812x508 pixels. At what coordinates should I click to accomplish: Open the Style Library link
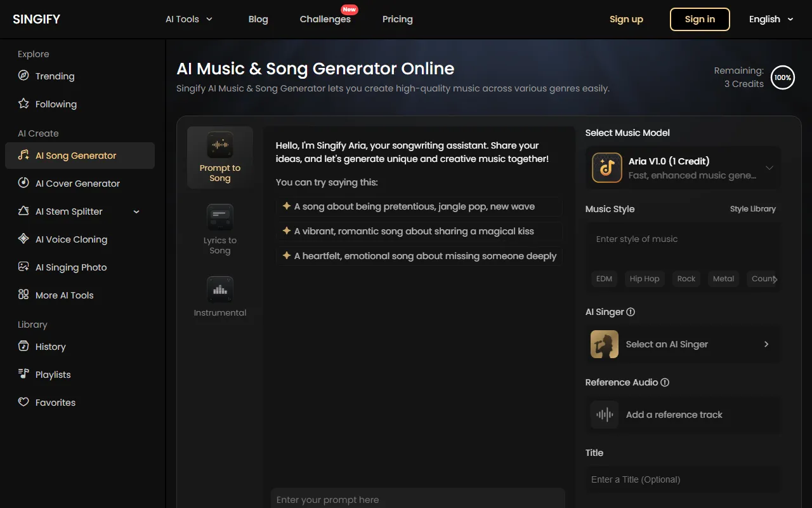[x=752, y=209]
